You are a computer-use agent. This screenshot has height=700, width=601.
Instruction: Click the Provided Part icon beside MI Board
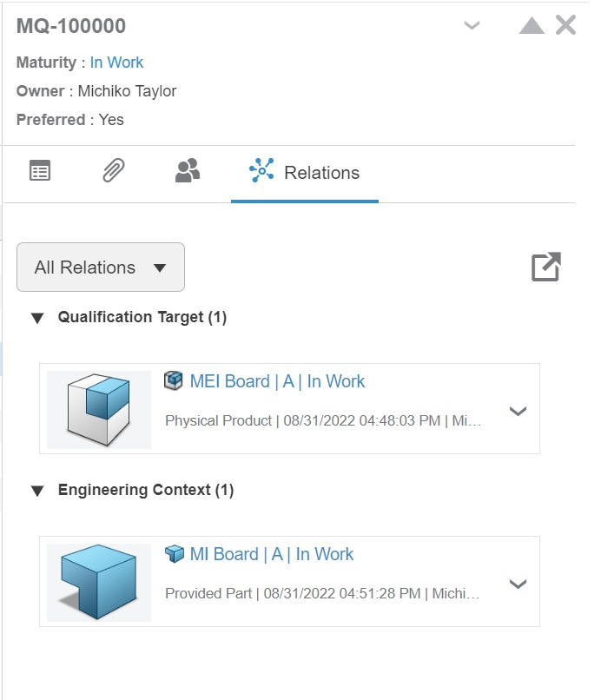[174, 553]
